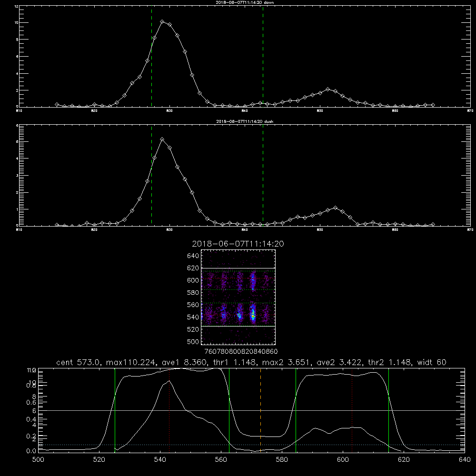This screenshot has width=476, height=476.
Task: Click y-axis label 560 beside spectral image
Action: 193,305
